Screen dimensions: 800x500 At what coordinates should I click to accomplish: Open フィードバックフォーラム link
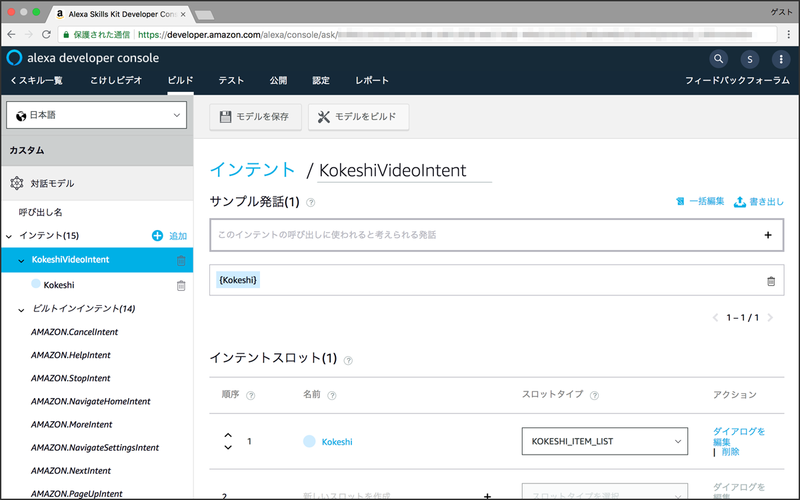tap(737, 80)
